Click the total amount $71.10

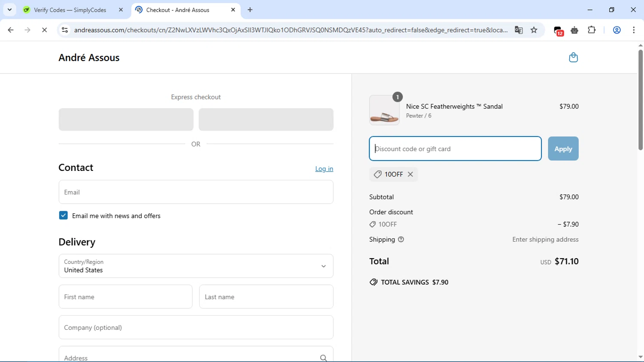point(566,261)
